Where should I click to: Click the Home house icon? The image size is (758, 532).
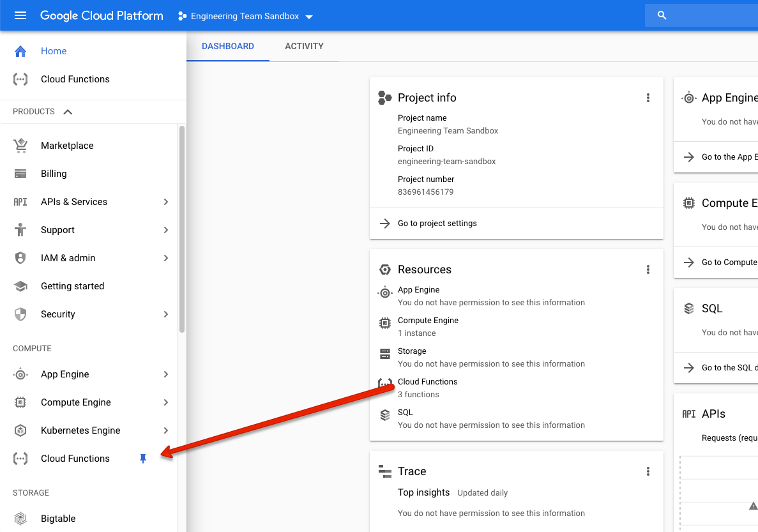tap(20, 51)
